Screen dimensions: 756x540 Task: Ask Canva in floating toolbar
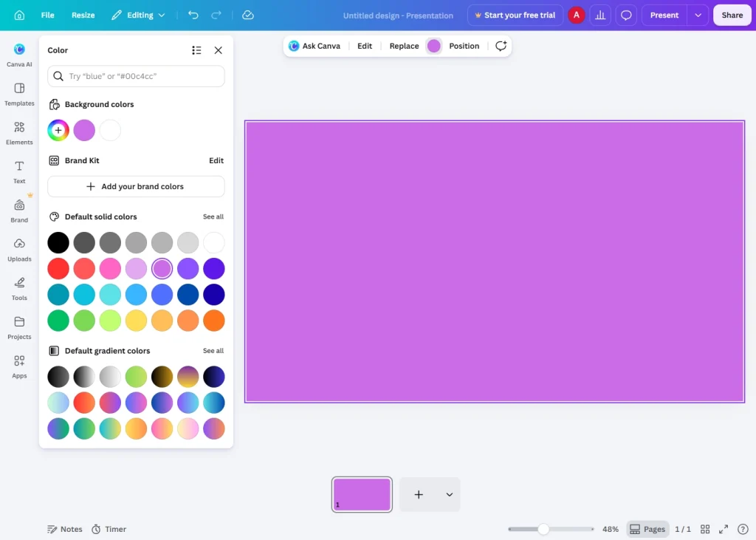(x=315, y=46)
